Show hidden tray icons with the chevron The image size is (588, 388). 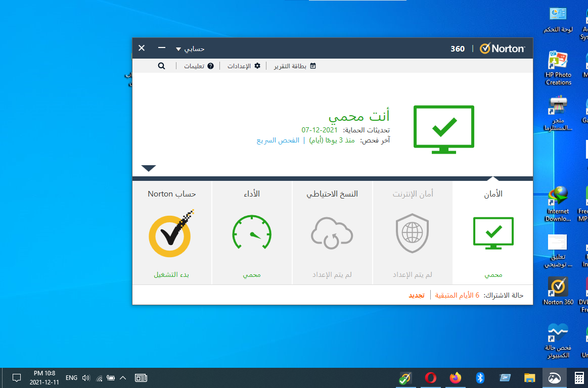tap(123, 378)
